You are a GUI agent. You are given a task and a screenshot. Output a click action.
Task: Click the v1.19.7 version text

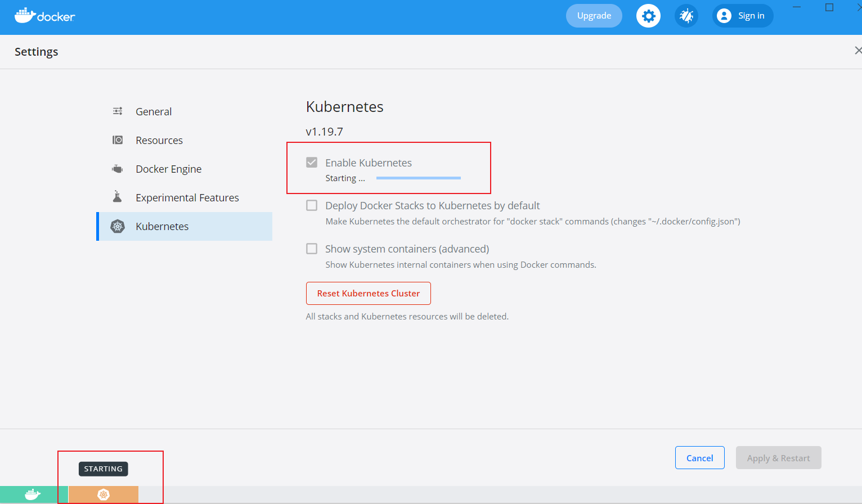coord(324,132)
